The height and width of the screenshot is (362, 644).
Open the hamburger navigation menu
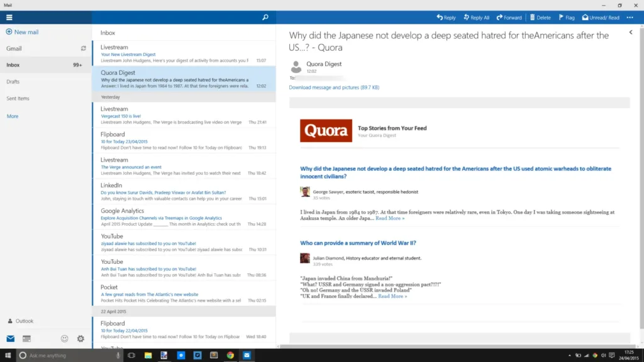click(9, 17)
